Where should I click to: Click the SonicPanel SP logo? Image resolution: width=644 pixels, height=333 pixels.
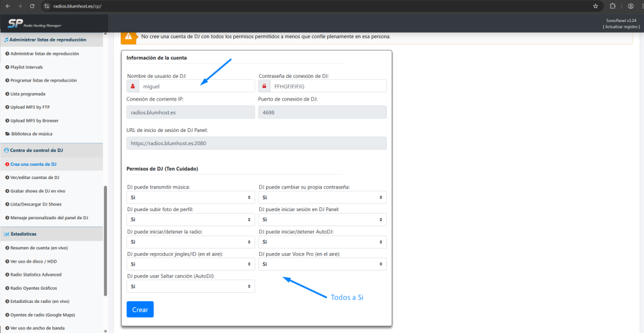pos(15,24)
